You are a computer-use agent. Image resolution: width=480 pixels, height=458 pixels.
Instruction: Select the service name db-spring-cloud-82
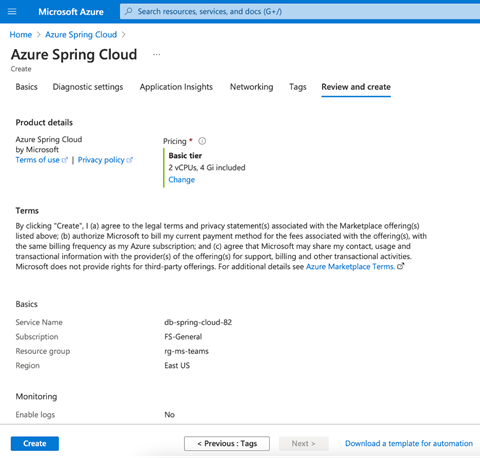coord(198,322)
